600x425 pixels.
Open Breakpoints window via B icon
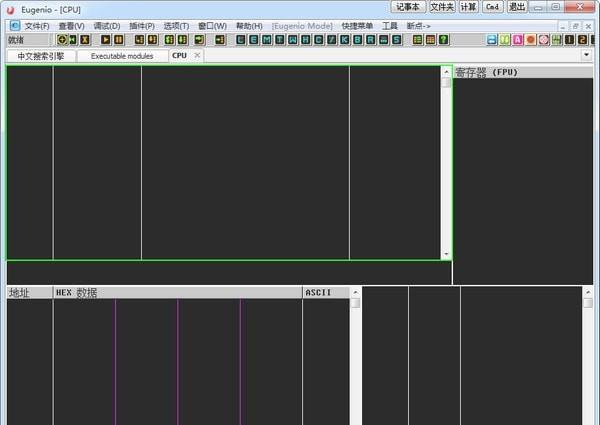(358, 39)
